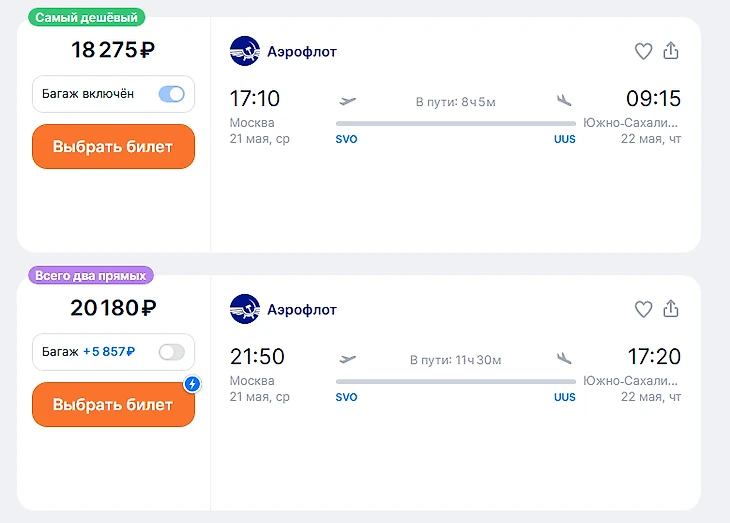Click Aeroflot logo on the cheapest ticket

(244, 51)
